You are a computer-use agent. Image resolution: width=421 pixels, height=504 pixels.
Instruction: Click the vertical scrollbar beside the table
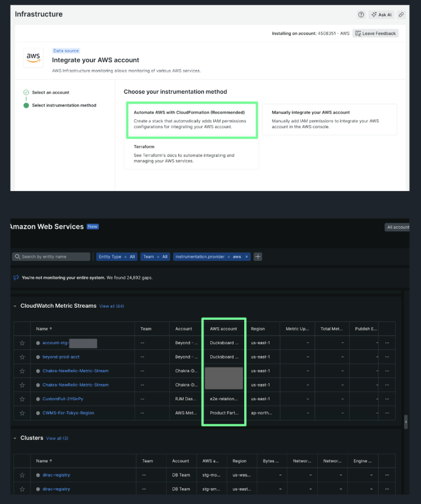pyautogui.click(x=405, y=422)
